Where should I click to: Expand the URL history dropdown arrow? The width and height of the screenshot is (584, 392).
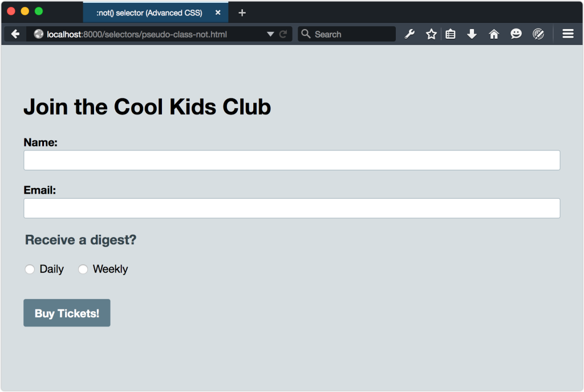point(270,34)
